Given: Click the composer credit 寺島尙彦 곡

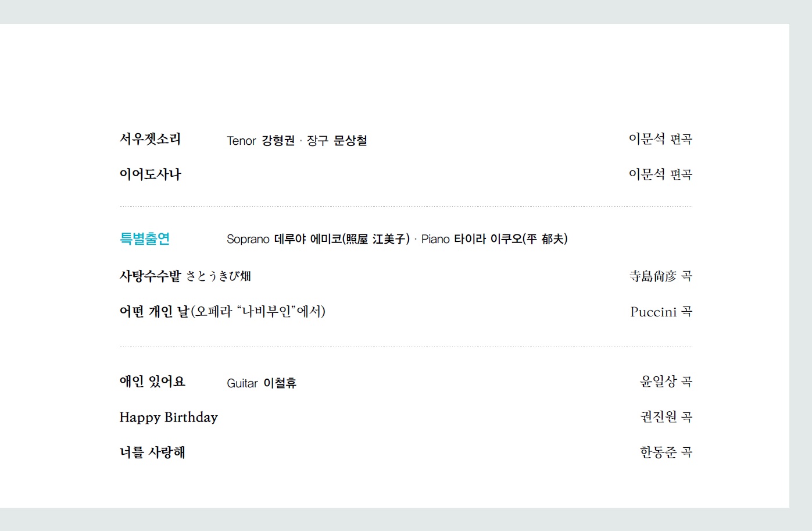Looking at the screenshot, I should pyautogui.click(x=660, y=276).
